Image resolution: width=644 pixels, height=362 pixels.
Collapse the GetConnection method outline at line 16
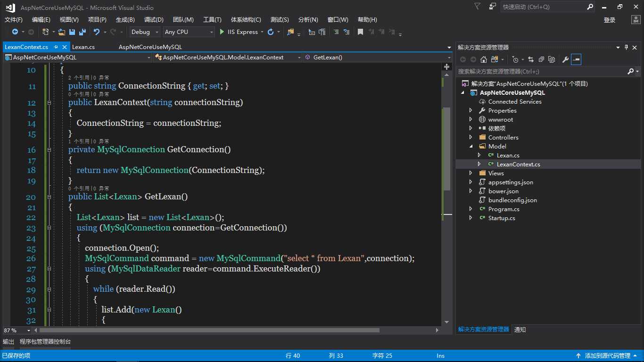click(x=49, y=149)
